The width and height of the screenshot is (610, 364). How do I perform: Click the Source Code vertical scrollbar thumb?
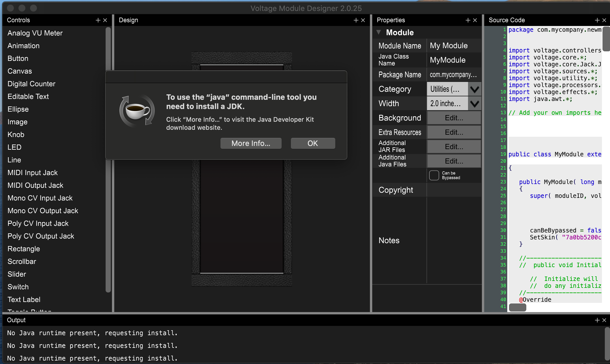(607, 39)
